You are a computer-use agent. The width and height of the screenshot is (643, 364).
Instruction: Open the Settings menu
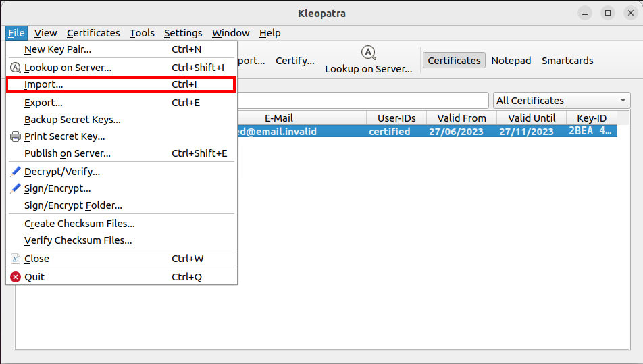click(183, 33)
